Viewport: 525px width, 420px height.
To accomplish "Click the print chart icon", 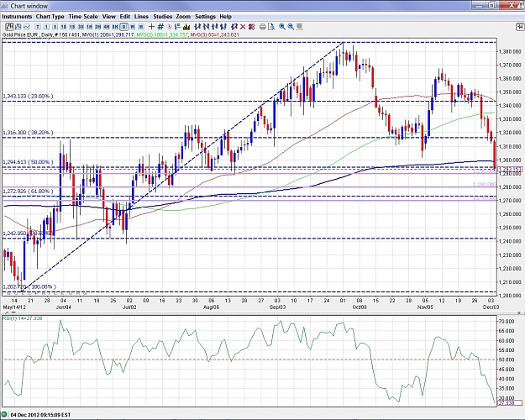I will tap(263, 27).
